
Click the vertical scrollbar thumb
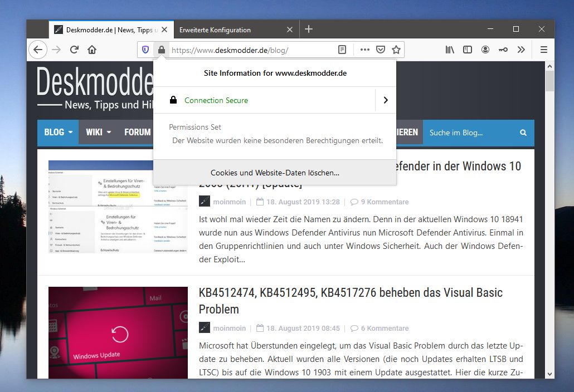coord(549,81)
